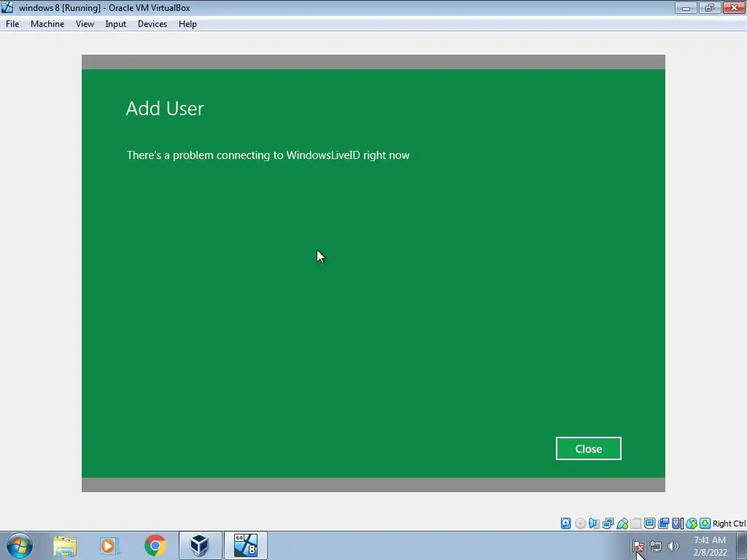Open the File menu
Screen dimensions: 747x560
pos(12,24)
